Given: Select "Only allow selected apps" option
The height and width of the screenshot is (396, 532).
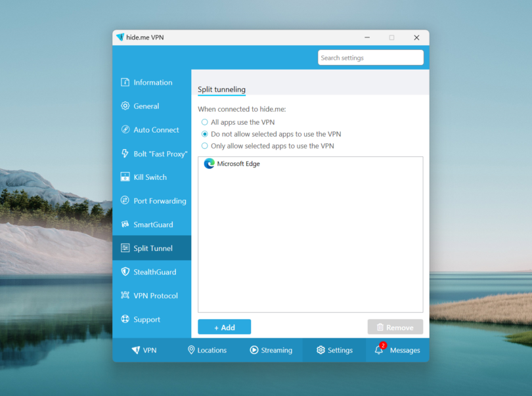Looking at the screenshot, I should click(204, 146).
